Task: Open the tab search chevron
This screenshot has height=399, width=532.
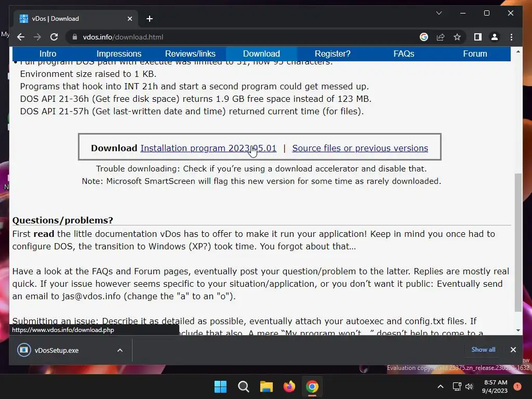Action: [438, 13]
